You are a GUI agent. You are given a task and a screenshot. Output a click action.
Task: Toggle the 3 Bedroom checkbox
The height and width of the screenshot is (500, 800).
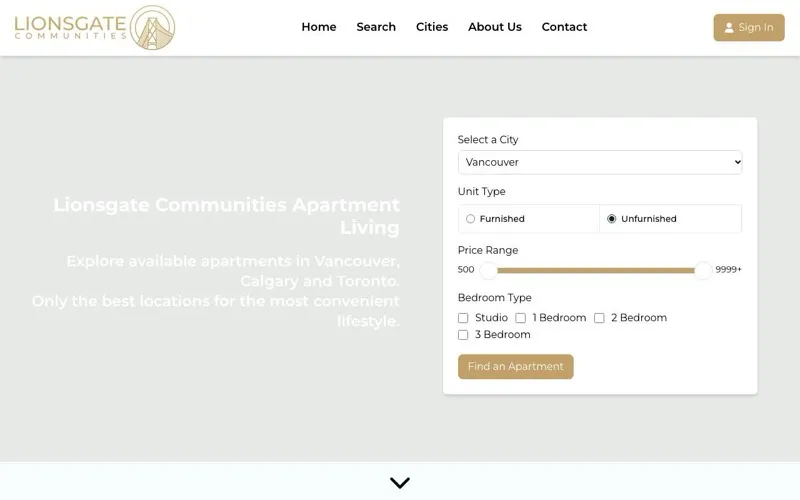[463, 335]
